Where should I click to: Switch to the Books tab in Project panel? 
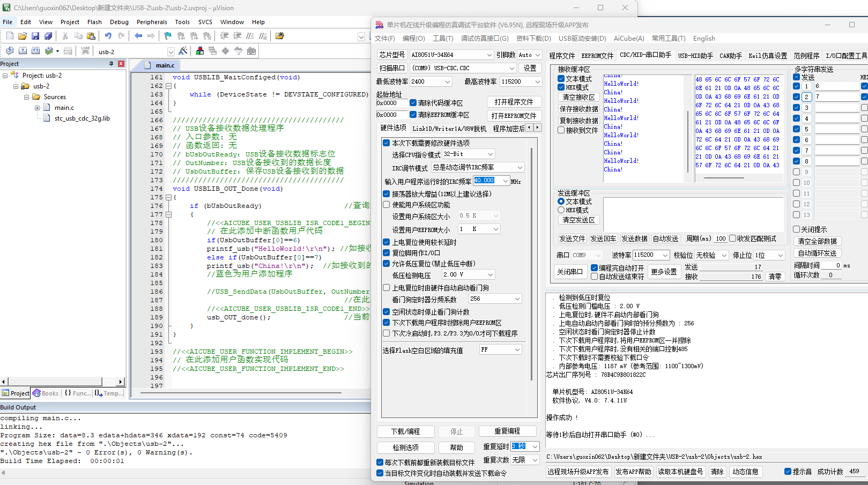click(46, 393)
